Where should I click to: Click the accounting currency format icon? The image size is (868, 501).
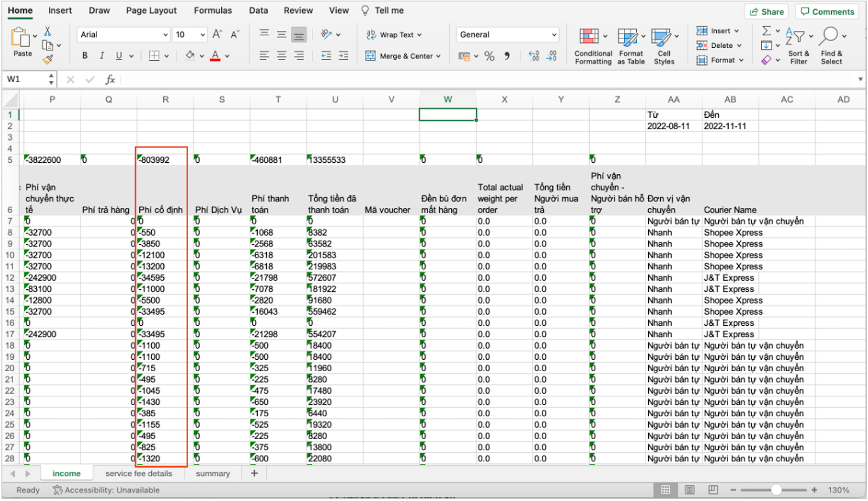pyautogui.click(x=464, y=56)
